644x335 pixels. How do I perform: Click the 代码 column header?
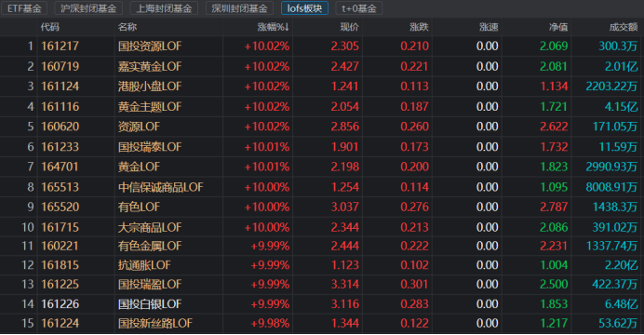49,27
